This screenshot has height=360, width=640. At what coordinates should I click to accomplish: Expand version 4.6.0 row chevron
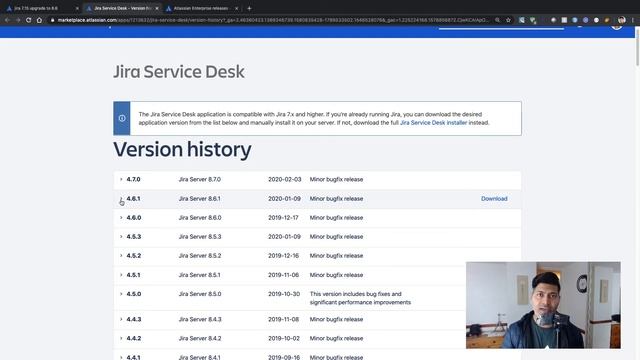[x=121, y=218]
